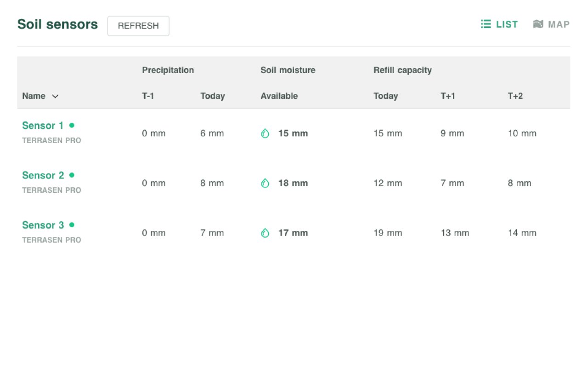Click water drop icon beside 17 mm
The height and width of the screenshot is (368, 588).
265,233
